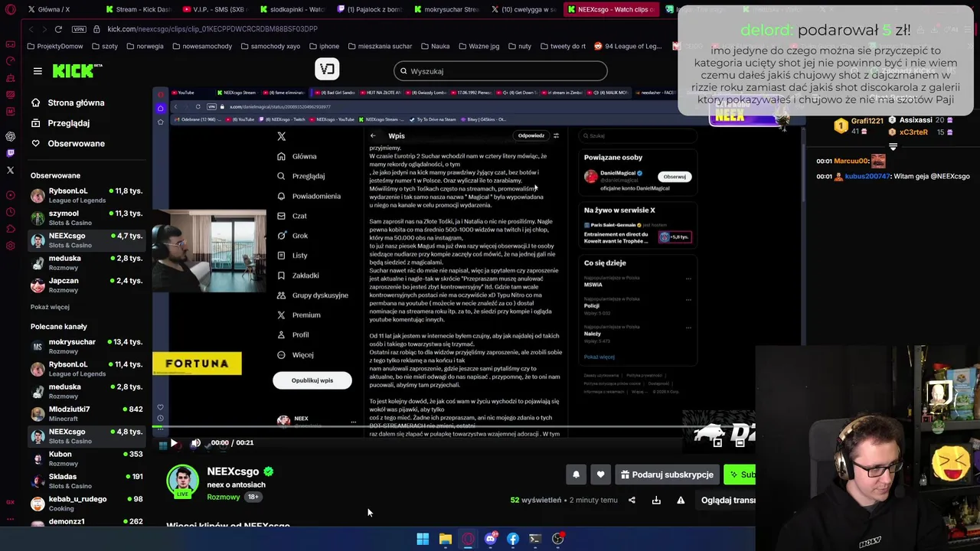980x551 pixels.
Task: Open Discord from the taskbar
Action: pos(490,539)
